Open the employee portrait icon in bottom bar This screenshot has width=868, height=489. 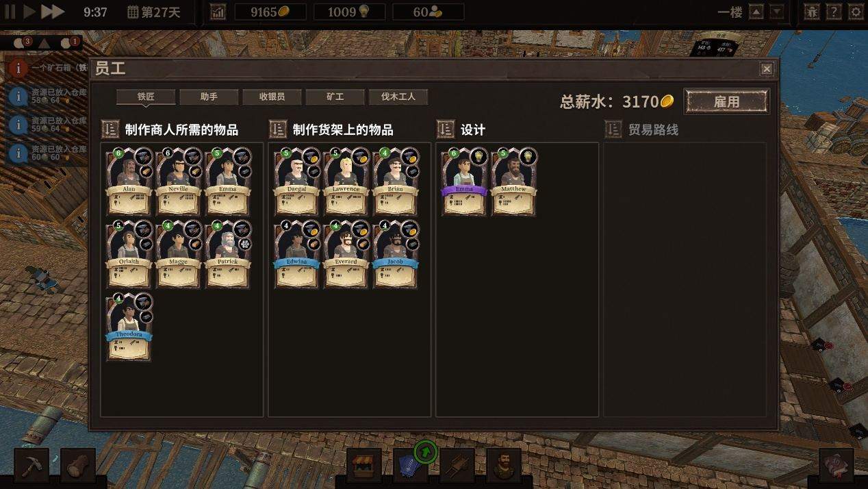504,466
